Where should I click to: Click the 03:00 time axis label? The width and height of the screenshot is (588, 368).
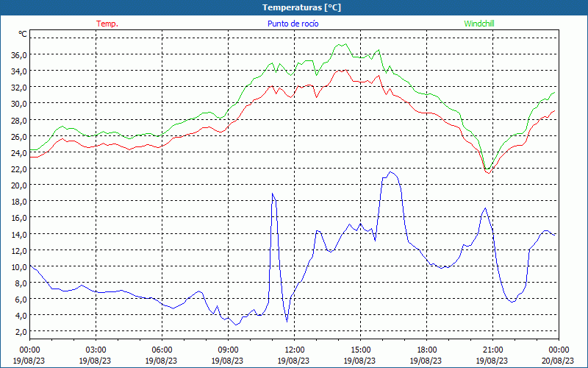click(x=96, y=350)
